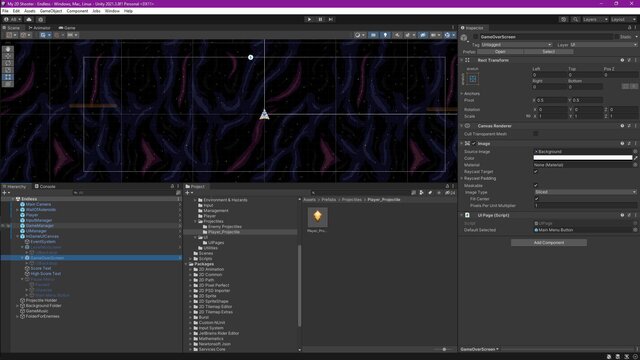Click the Step frame button

coord(331,19)
